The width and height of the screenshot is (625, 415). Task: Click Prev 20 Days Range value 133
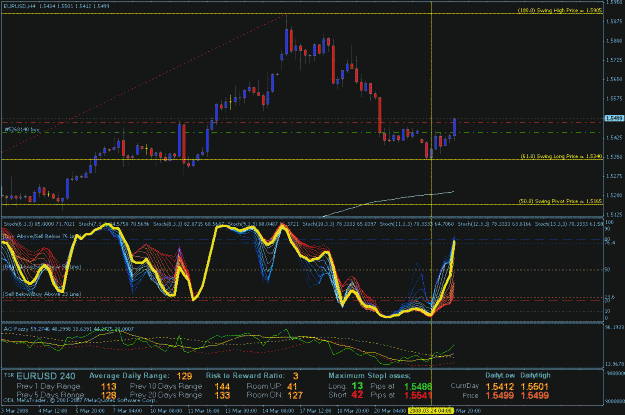tap(222, 395)
